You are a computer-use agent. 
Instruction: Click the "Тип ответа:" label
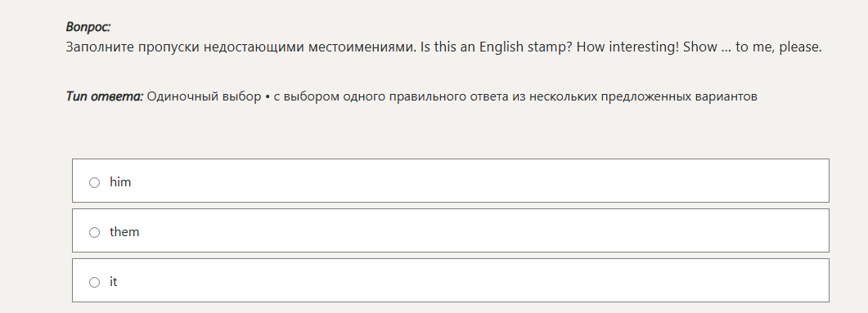tap(105, 96)
